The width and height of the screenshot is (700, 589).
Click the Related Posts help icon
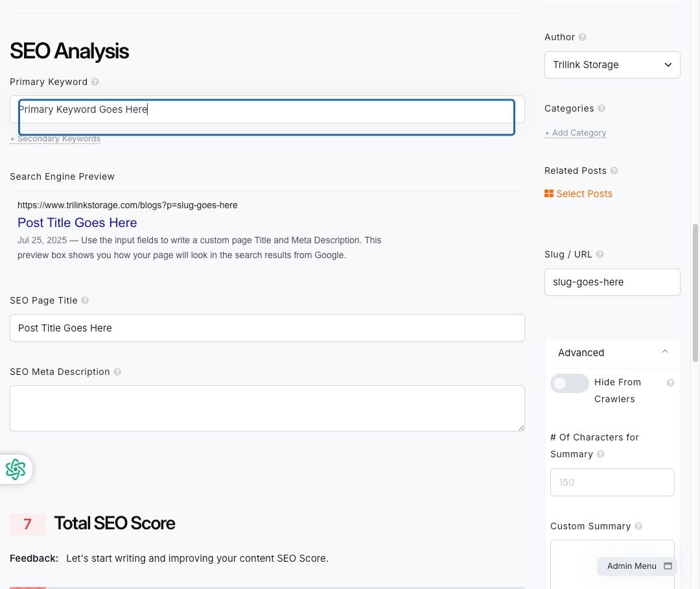pyautogui.click(x=614, y=171)
